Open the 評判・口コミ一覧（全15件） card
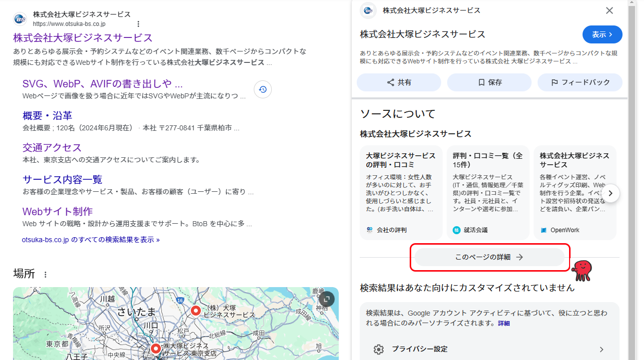This screenshot has width=644, height=360. tap(488, 193)
